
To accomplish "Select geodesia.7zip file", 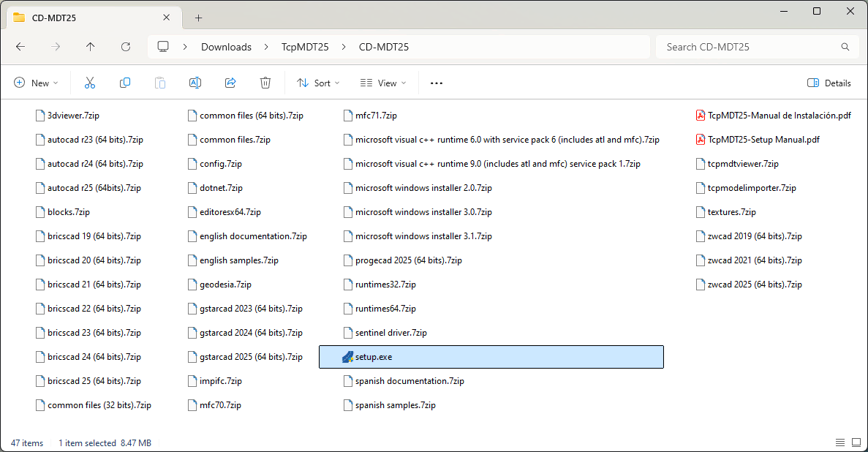I will 219,285.
